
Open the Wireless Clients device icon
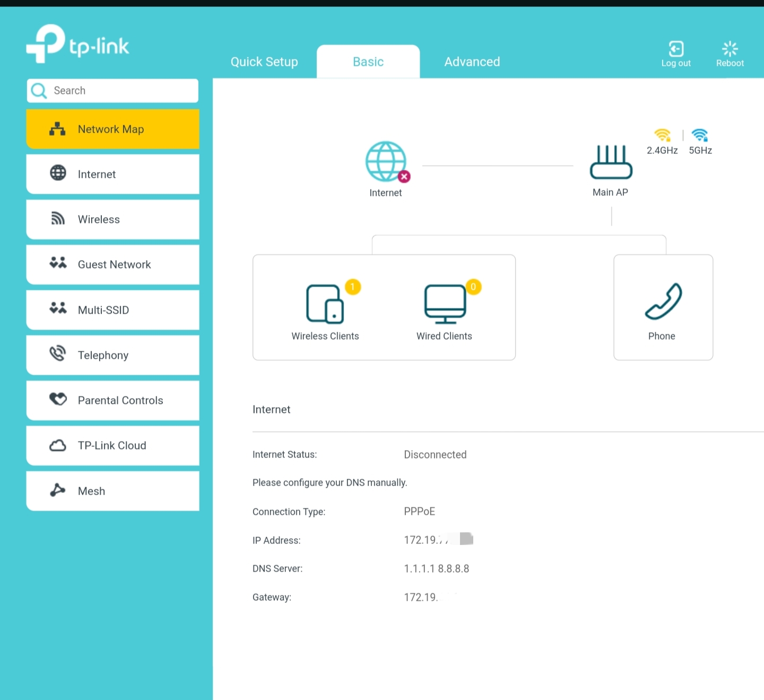point(325,304)
